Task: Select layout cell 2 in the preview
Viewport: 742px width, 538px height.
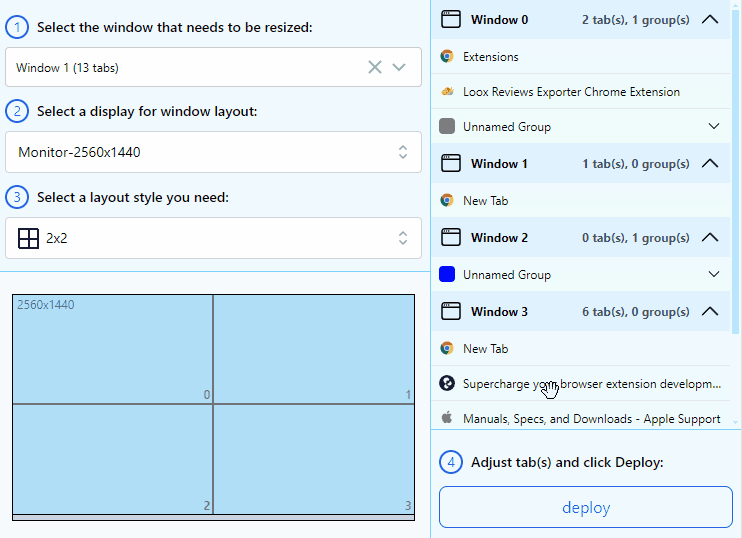Action: point(113,459)
